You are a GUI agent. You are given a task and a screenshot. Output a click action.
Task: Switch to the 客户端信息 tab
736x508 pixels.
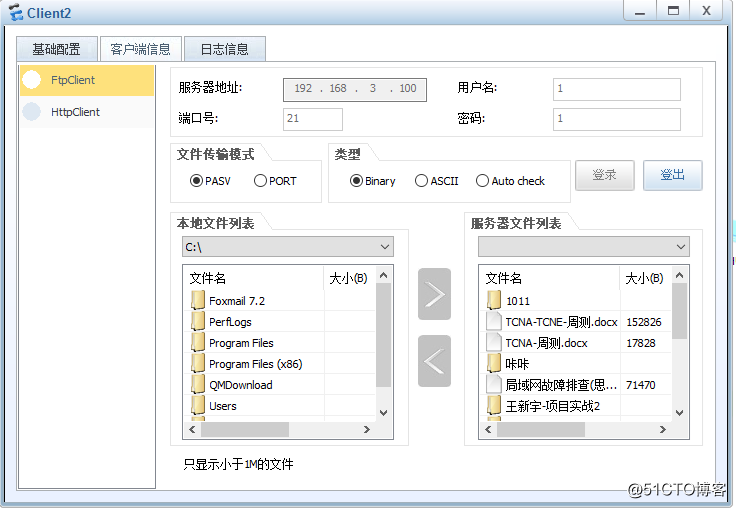pyautogui.click(x=140, y=49)
